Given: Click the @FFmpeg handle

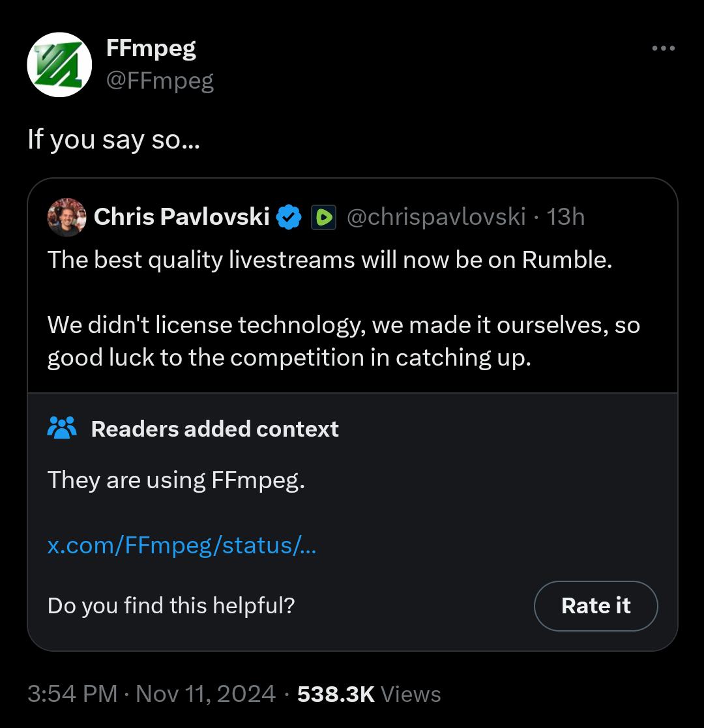Looking at the screenshot, I should (160, 81).
